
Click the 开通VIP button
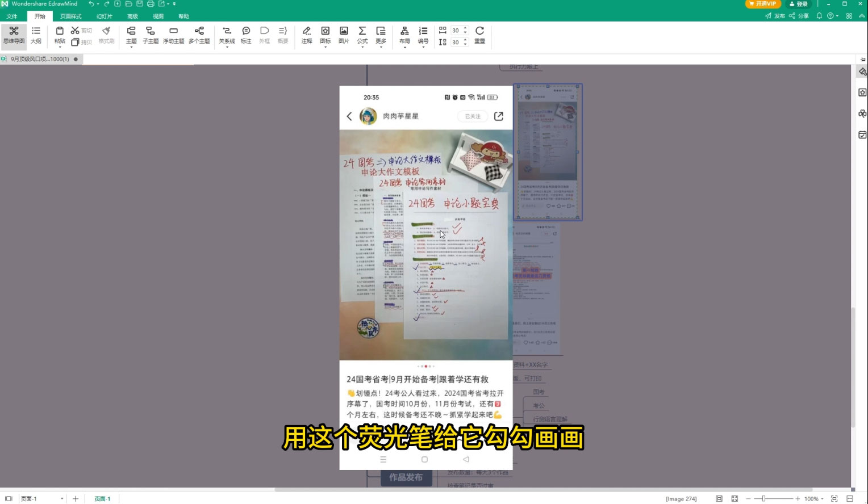point(763,4)
